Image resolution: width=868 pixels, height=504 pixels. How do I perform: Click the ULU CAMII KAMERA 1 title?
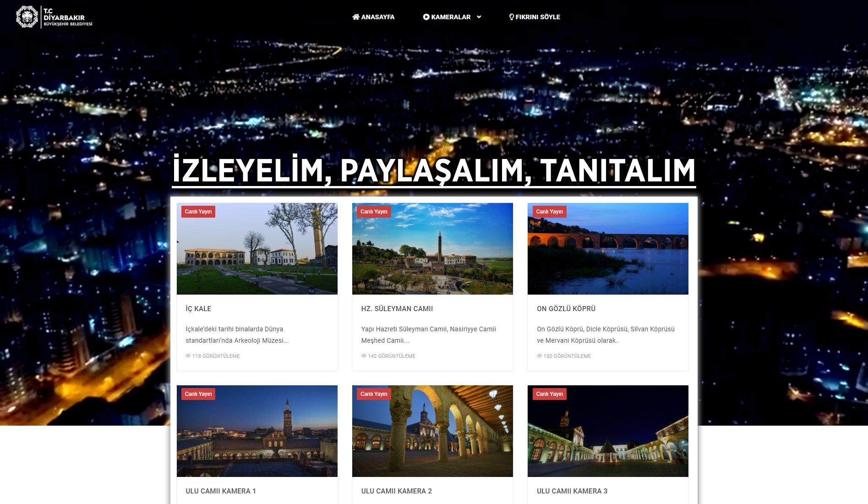(x=221, y=491)
